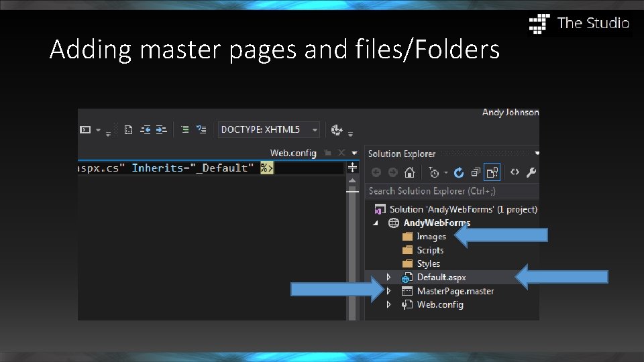Collapse the AndyWebForms project node
Image resolution: width=644 pixels, height=362 pixels.
(x=376, y=223)
